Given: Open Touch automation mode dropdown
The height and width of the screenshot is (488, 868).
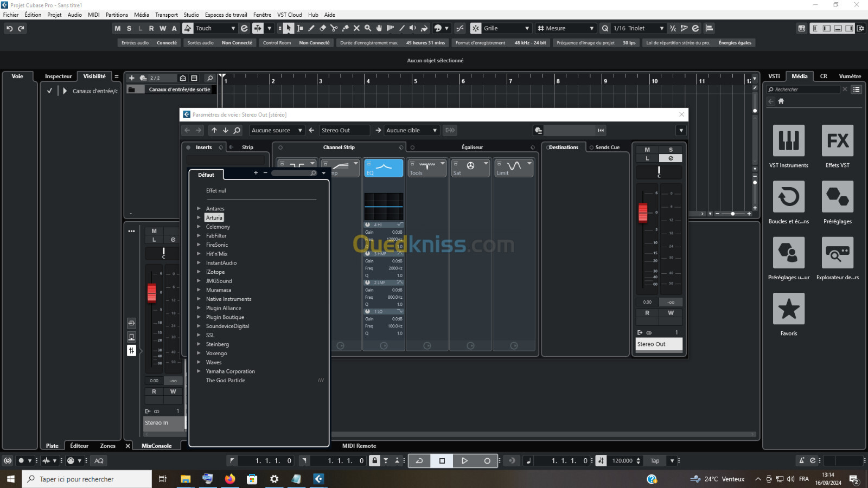Looking at the screenshot, I should [215, 28].
